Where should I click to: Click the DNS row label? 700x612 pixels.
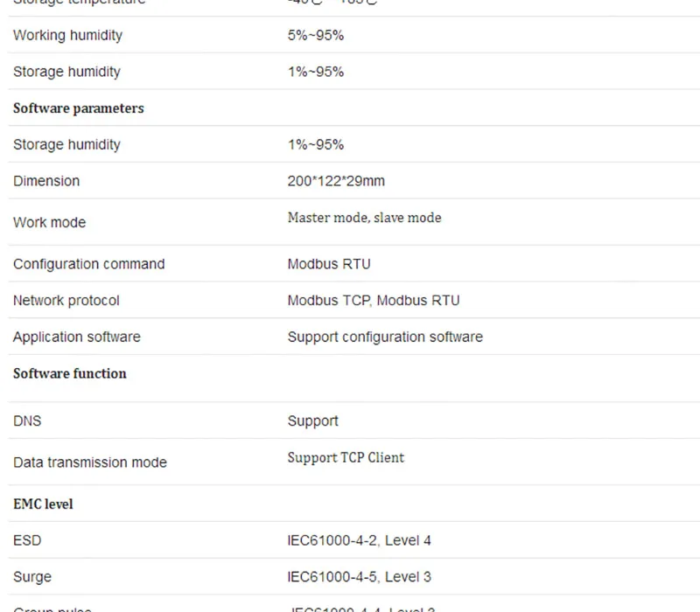point(27,421)
